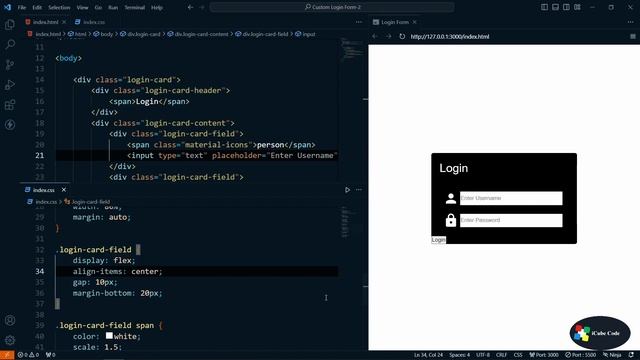Screen dimensions: 640x360
Task: Open the Run and Debug view
Action: 10,84
